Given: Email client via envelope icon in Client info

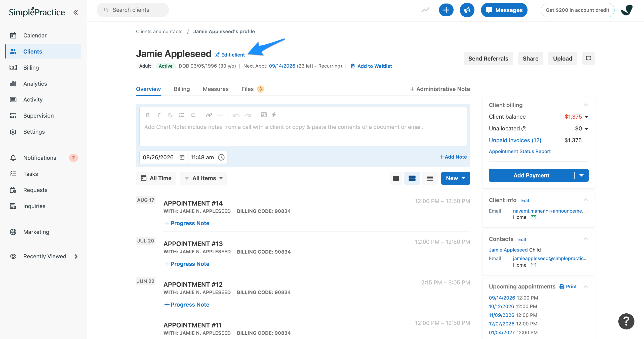Looking at the screenshot, I should click(x=533, y=217).
